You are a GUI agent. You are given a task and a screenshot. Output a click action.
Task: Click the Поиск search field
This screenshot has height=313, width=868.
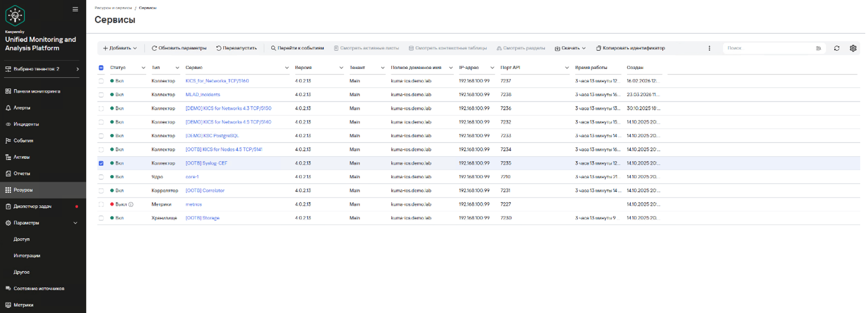[x=769, y=49]
